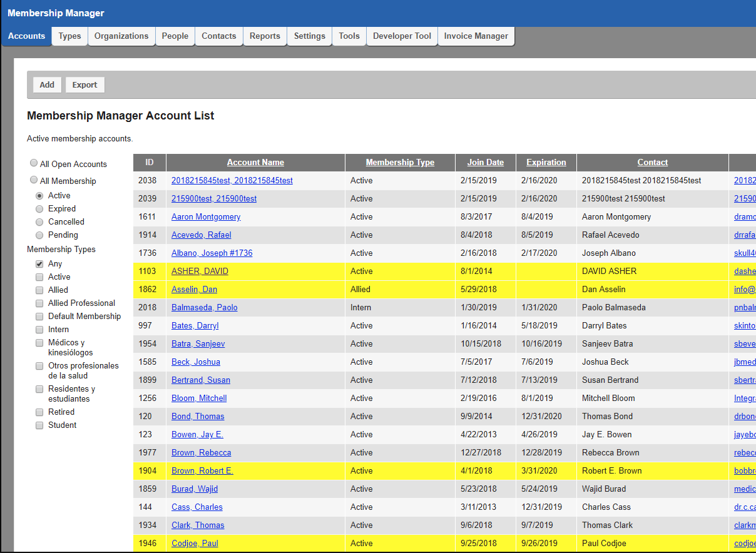Open the Asselin, Dan account
Viewport: 756px width, 553px height.
click(195, 290)
